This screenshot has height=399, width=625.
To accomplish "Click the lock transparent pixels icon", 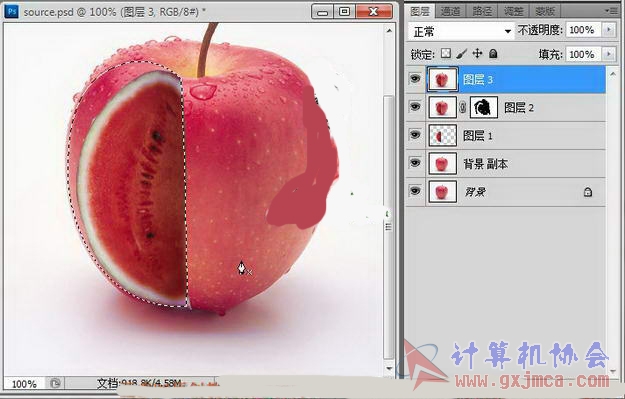I will coord(446,54).
